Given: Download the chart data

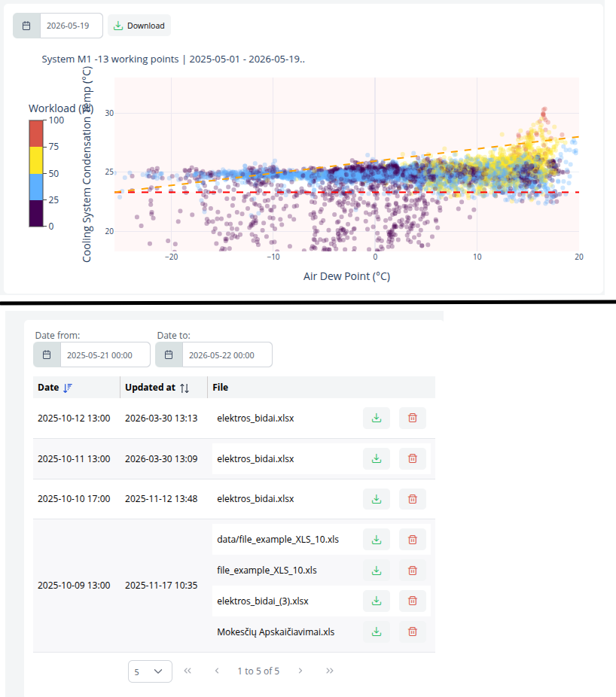Looking at the screenshot, I should [139, 26].
